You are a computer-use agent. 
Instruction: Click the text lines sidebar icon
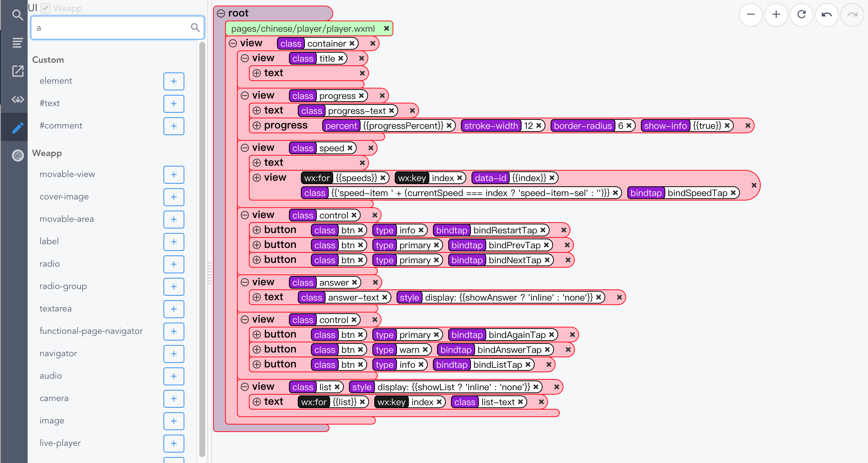coord(17,43)
